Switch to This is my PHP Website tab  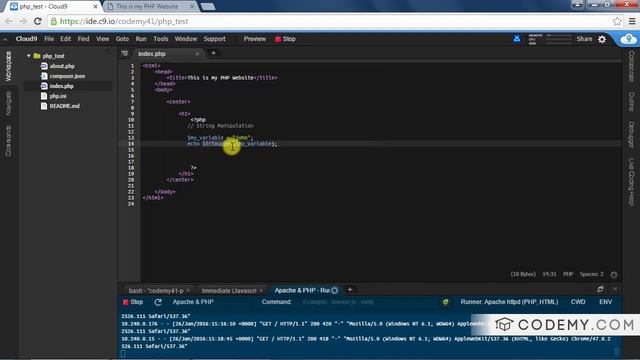tap(147, 7)
